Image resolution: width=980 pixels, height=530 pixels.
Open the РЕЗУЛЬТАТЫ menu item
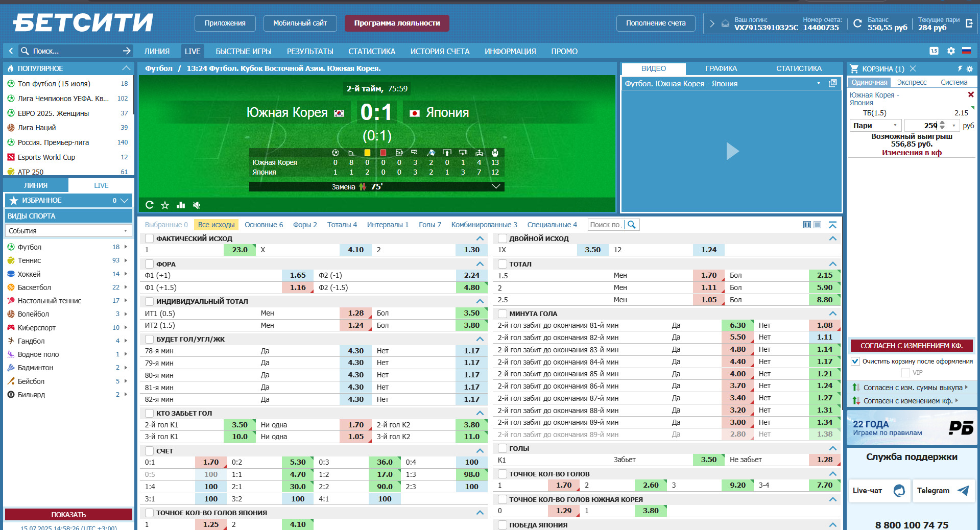click(x=310, y=51)
